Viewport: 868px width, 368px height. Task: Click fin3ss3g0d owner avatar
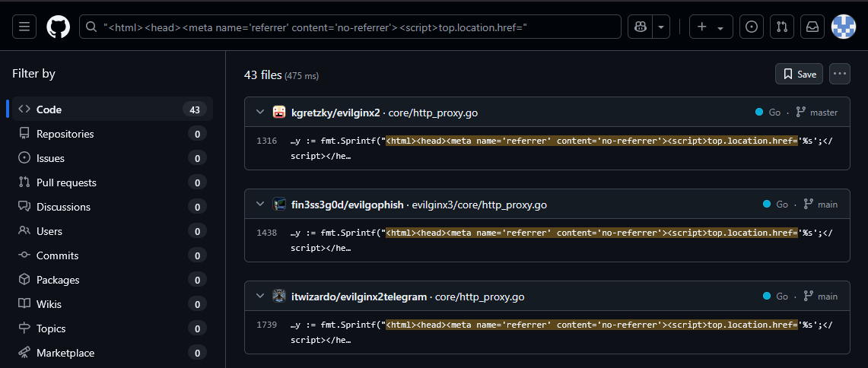click(279, 205)
